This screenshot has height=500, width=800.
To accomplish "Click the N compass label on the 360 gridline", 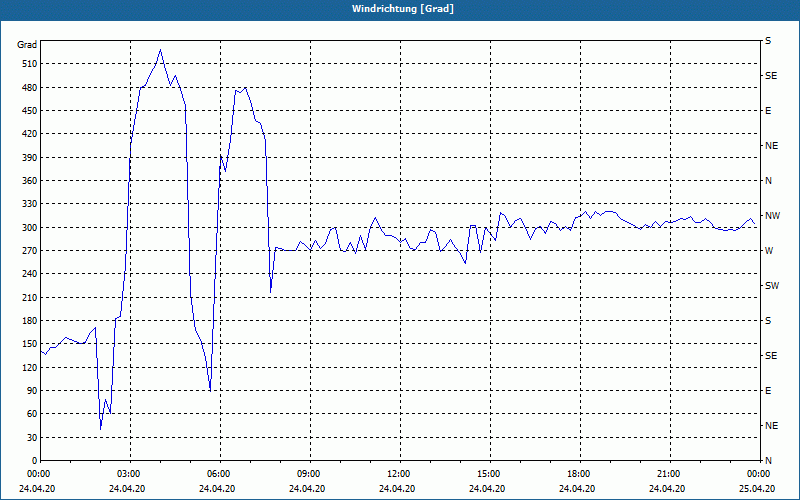I will click(769, 181).
